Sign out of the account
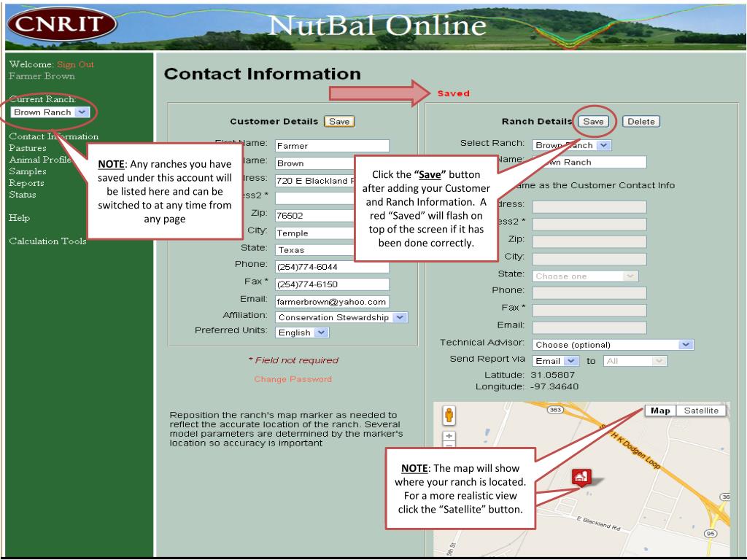Image resolution: width=747 pixels, height=560 pixels. (x=75, y=64)
